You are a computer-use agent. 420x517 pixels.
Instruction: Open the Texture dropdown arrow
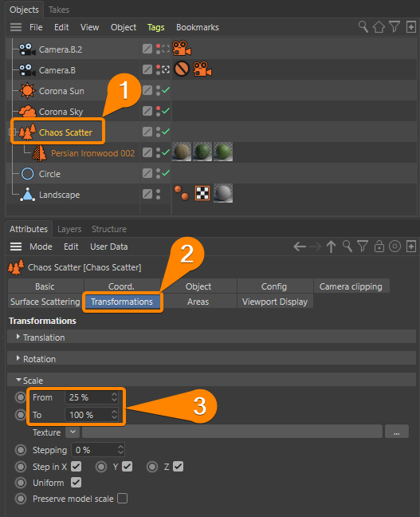(73, 432)
